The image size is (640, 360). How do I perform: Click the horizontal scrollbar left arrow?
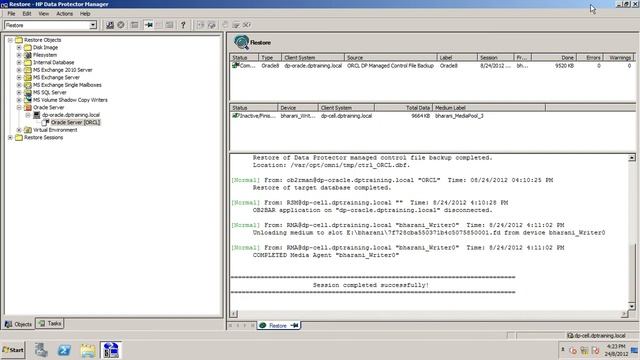233,314
